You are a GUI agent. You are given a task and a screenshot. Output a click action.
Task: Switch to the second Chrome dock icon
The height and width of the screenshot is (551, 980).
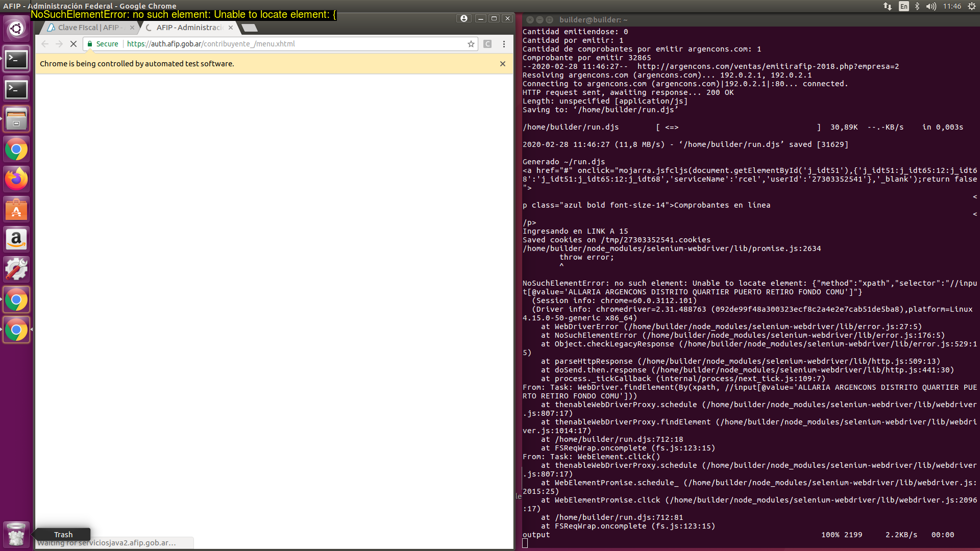16,300
